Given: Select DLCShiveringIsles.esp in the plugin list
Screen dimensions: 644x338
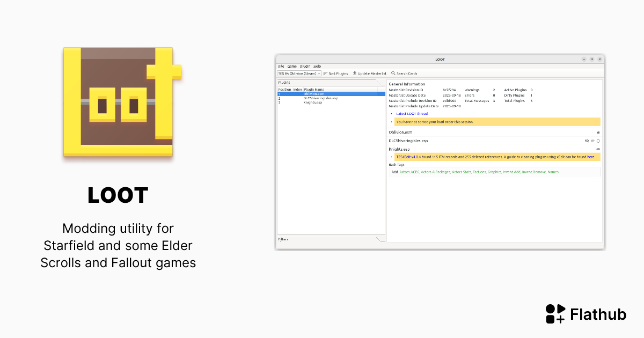Looking at the screenshot, I should click(320, 98).
